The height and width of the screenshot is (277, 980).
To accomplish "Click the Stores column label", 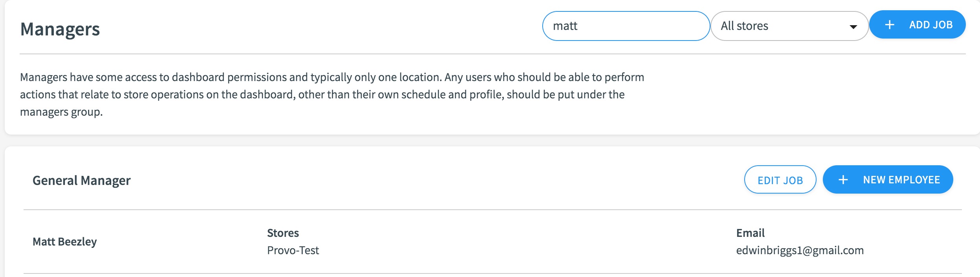I will [x=283, y=233].
